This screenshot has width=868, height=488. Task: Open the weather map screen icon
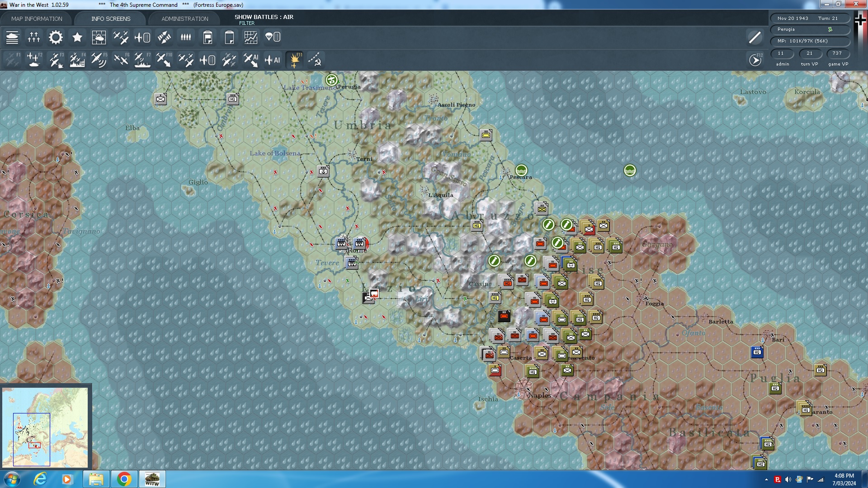[x=99, y=37]
